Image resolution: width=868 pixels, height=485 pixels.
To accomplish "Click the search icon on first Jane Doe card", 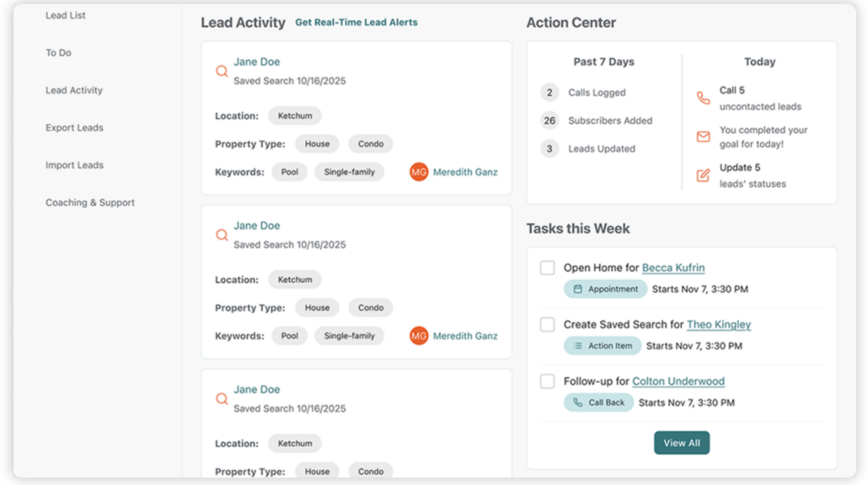I will pyautogui.click(x=222, y=72).
